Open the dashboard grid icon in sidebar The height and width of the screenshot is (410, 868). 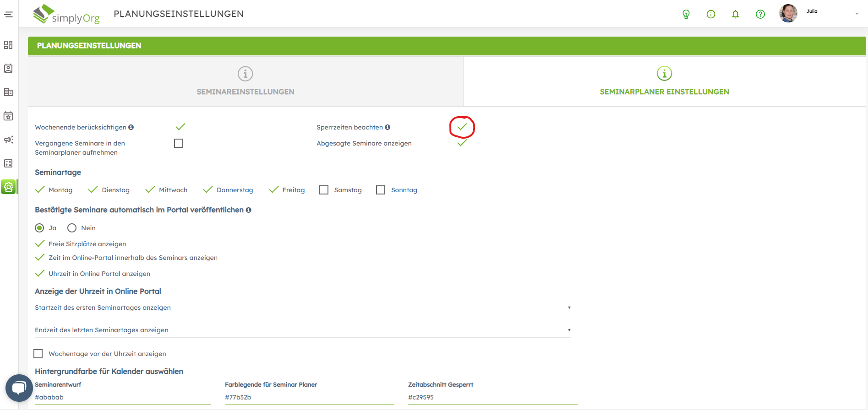pos(8,45)
